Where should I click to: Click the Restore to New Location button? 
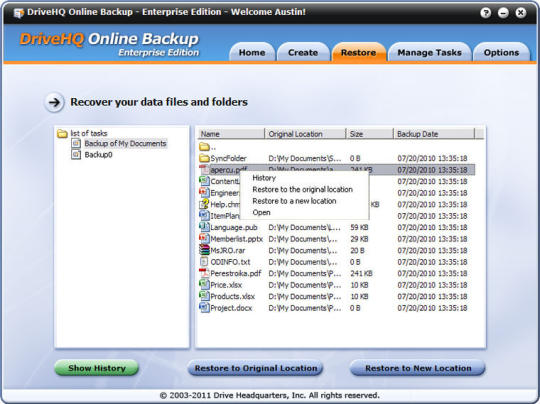coord(418,368)
